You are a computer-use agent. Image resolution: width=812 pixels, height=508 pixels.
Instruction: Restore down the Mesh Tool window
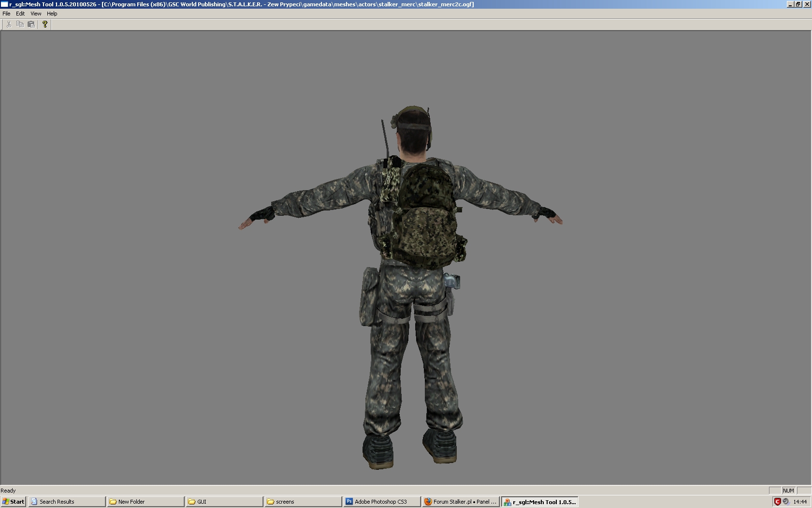click(798, 4)
